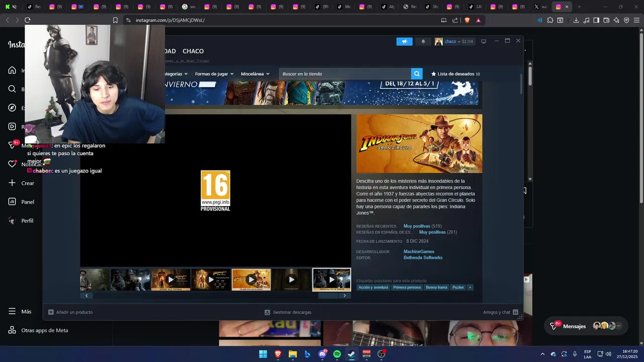Open the Instagram explore compass icon

pyautogui.click(x=12, y=108)
